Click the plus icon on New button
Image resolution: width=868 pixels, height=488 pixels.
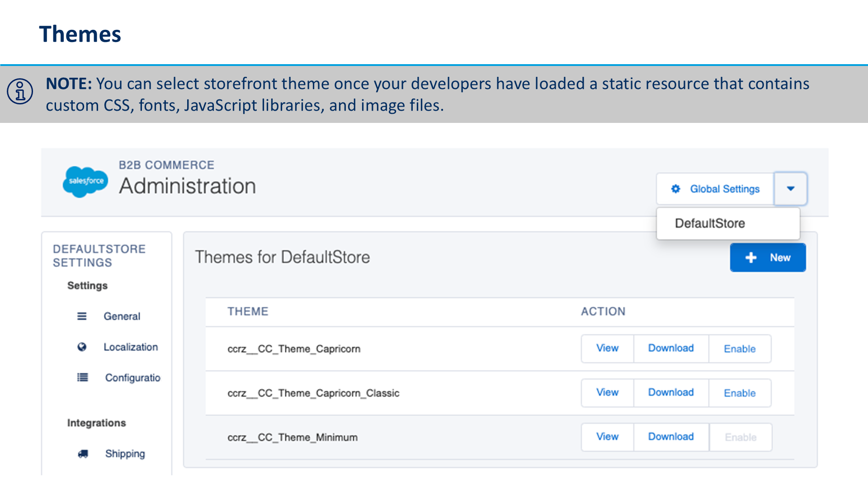coord(751,258)
